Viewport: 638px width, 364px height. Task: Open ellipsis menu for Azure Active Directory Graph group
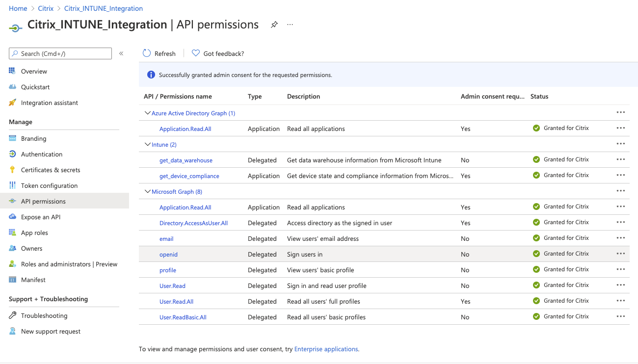tap(621, 112)
